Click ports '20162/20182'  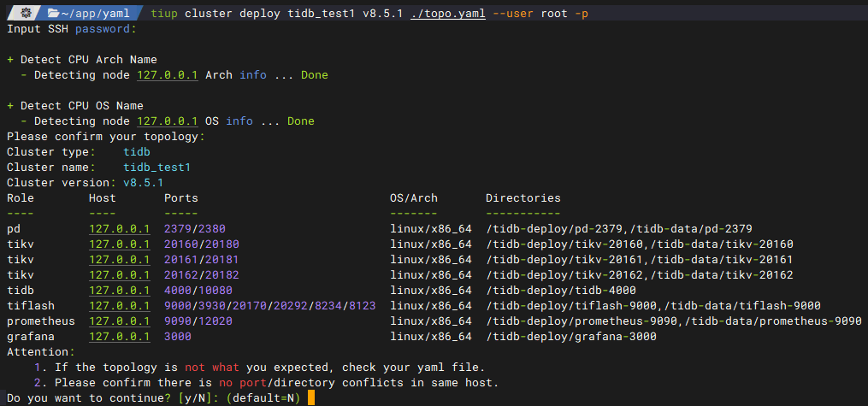[202, 275]
